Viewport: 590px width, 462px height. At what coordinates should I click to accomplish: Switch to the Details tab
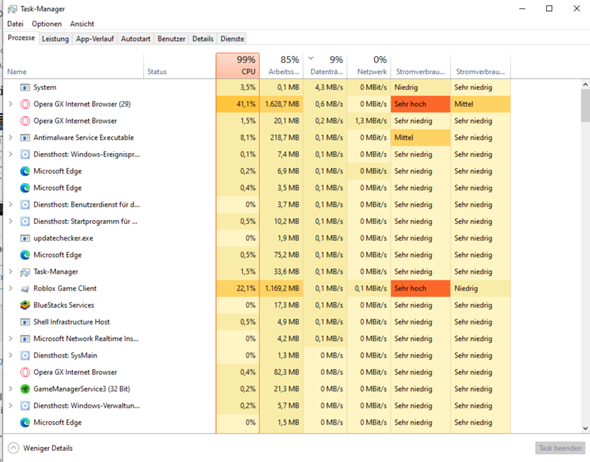(x=203, y=39)
